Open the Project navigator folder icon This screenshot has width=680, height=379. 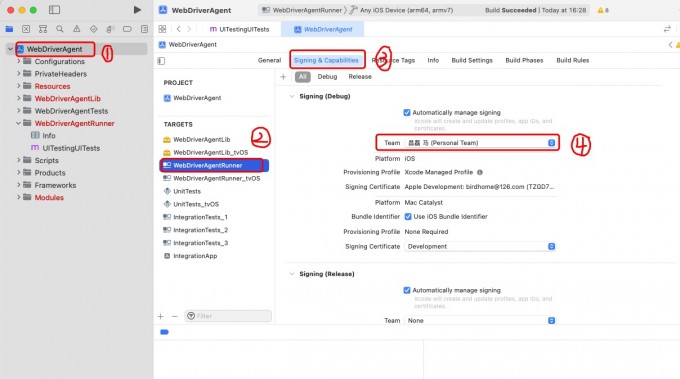tap(9, 29)
